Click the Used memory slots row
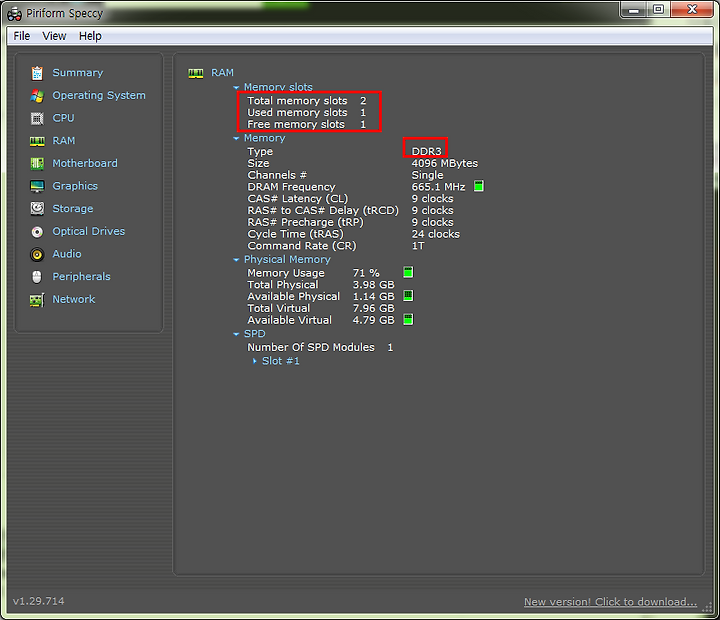The width and height of the screenshot is (720, 620). [x=307, y=113]
